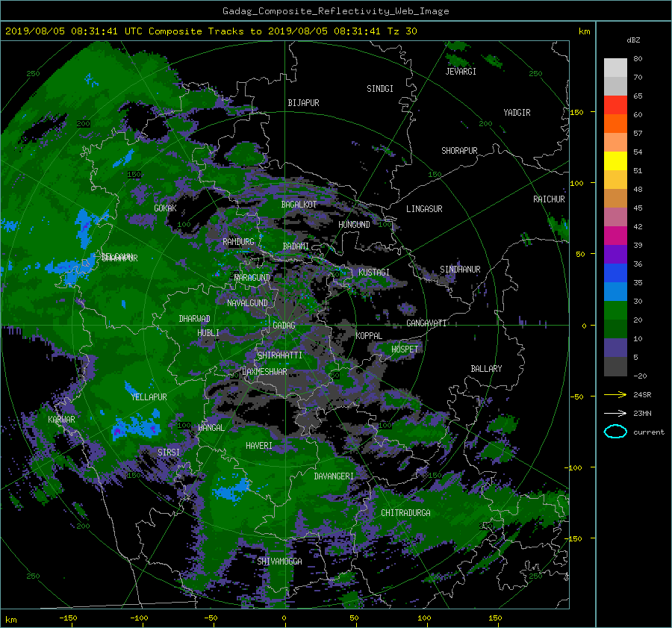Click the dBZ legend heading

633,40
